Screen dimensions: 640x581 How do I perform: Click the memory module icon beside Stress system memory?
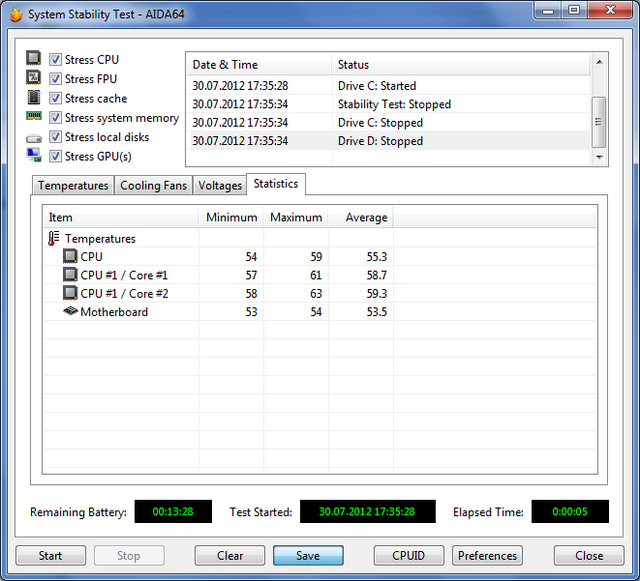tap(34, 117)
